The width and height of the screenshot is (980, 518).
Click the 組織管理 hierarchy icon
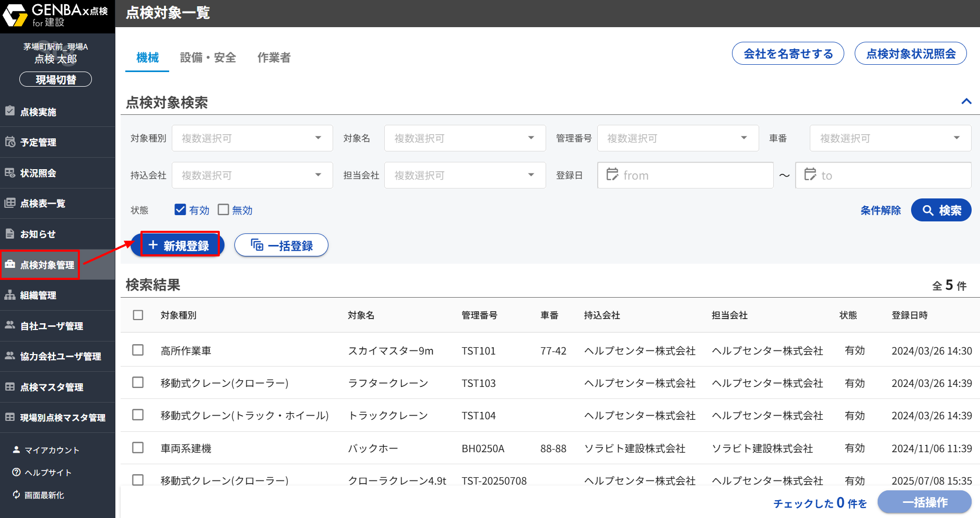(x=10, y=295)
